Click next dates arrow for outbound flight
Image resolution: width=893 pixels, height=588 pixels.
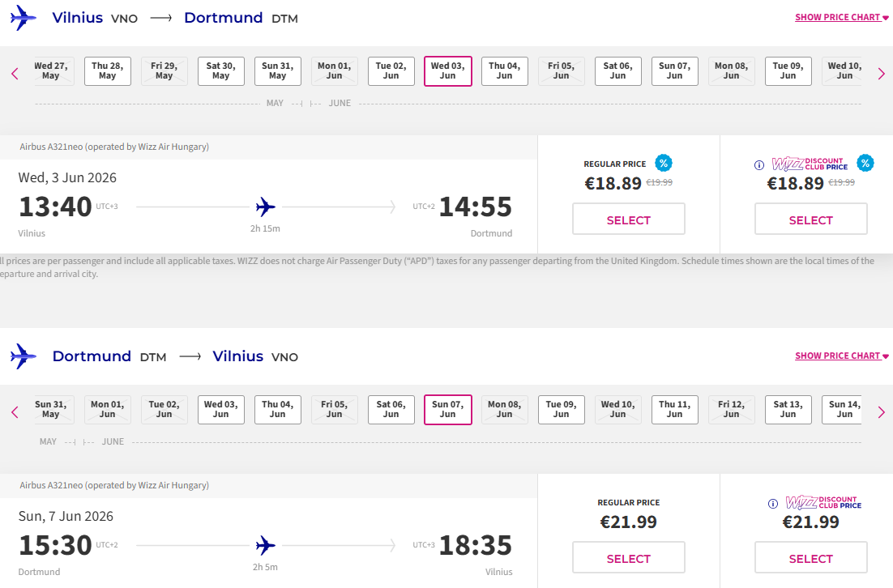(881, 74)
